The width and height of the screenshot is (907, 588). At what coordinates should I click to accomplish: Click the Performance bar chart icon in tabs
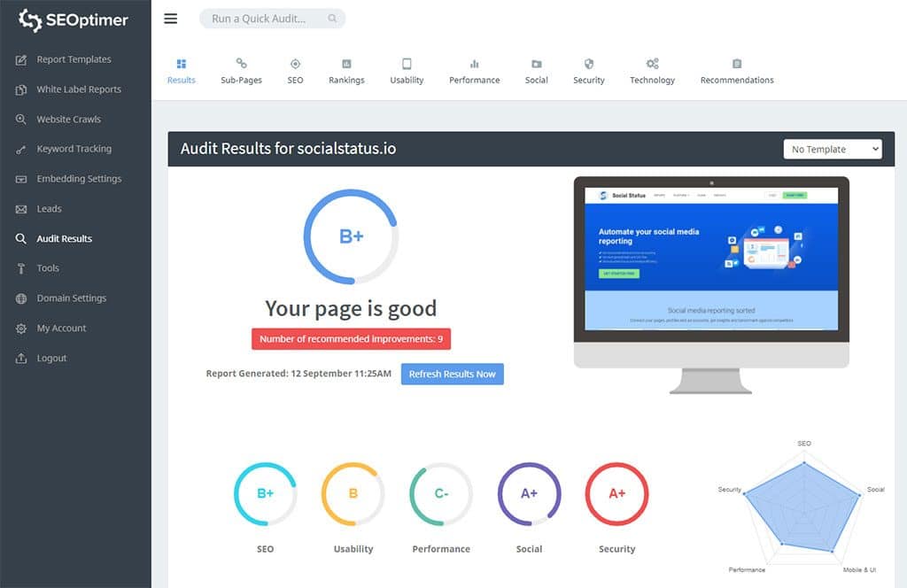[x=475, y=64]
